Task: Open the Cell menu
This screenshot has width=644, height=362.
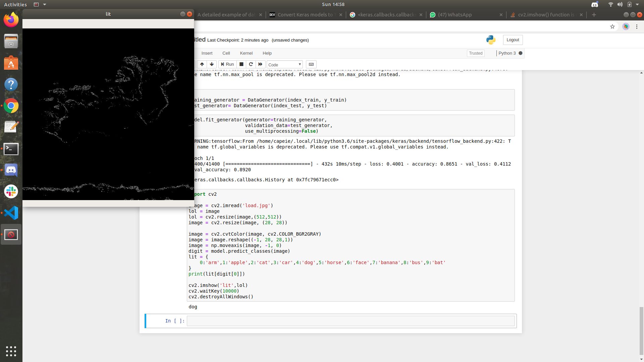Action: [x=226, y=53]
